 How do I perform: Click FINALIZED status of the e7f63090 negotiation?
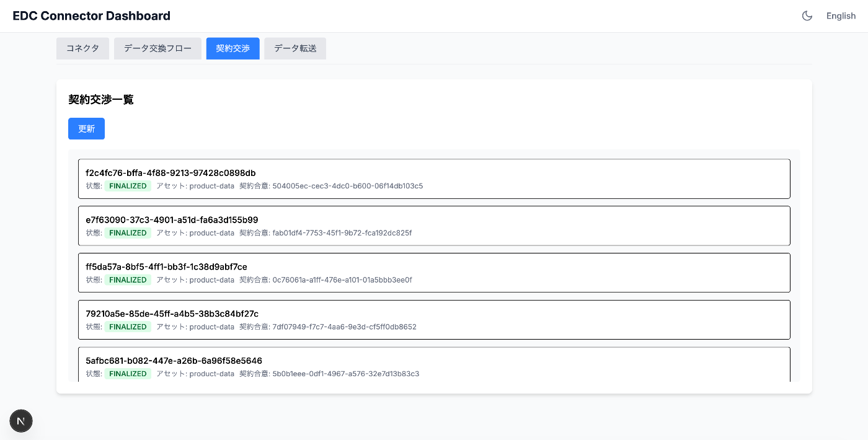coord(128,233)
